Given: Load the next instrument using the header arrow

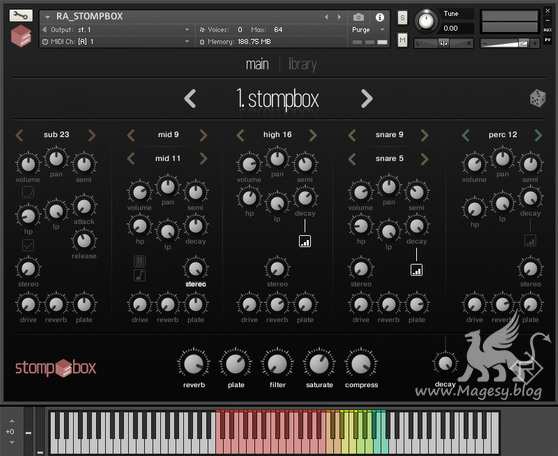Looking at the screenshot, I should (x=339, y=17).
